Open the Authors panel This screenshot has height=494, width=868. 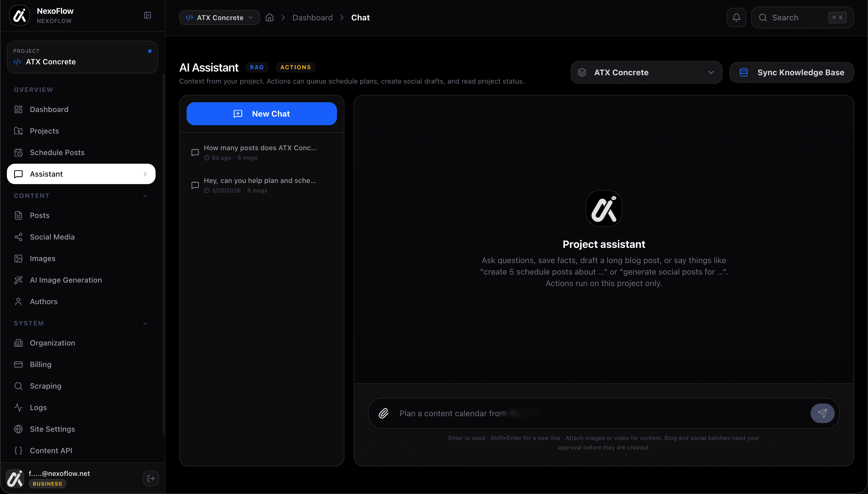(x=43, y=301)
